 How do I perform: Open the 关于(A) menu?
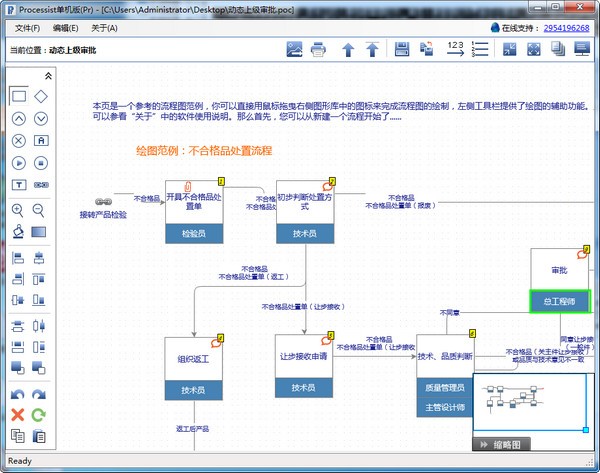click(x=104, y=28)
